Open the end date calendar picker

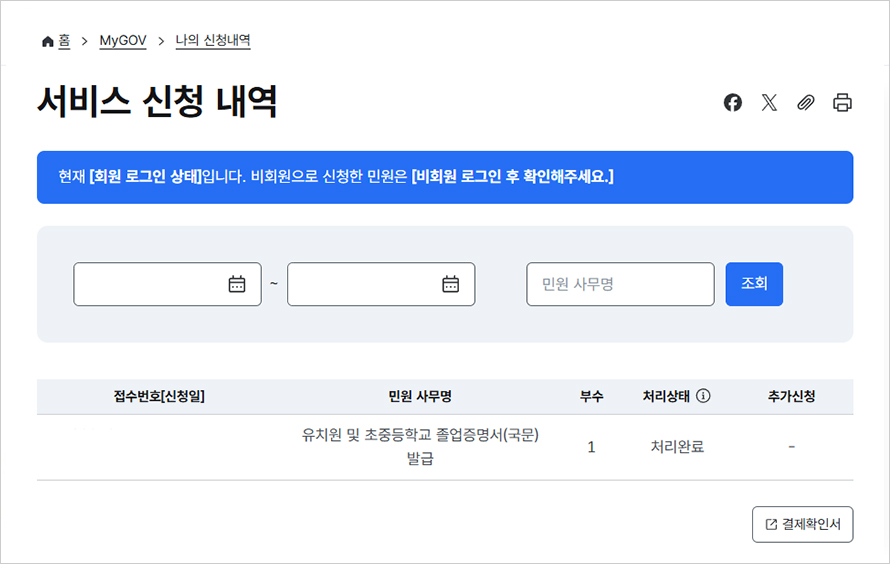pos(451,284)
